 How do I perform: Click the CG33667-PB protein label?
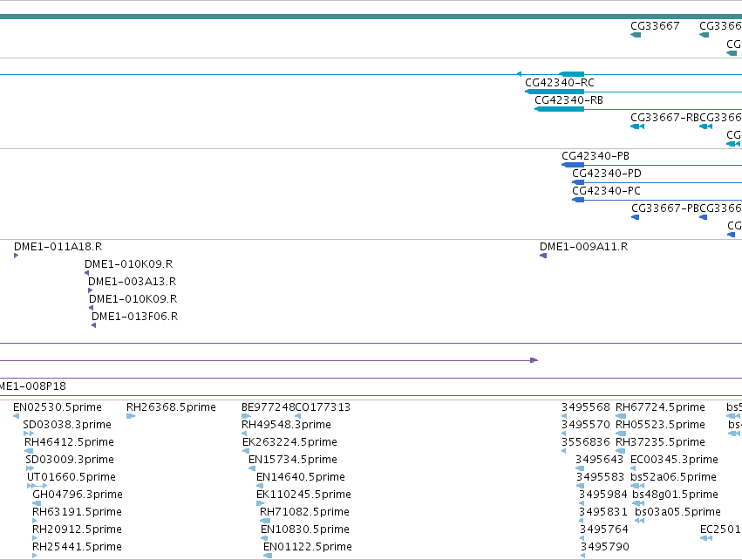665,208
